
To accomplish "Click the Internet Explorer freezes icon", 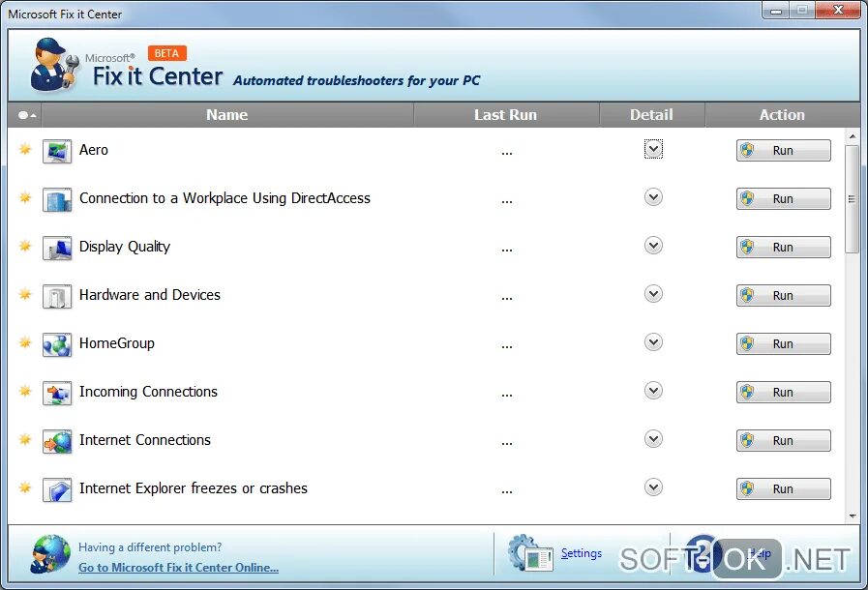I will tap(57, 489).
